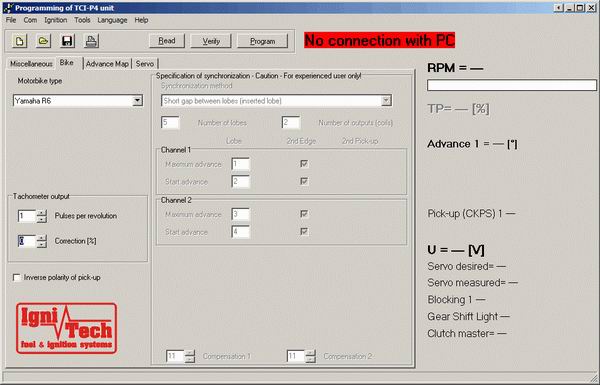
Task: Toggle Channel 2 Start advance 2nd Edge checkbox
Action: [x=304, y=232]
